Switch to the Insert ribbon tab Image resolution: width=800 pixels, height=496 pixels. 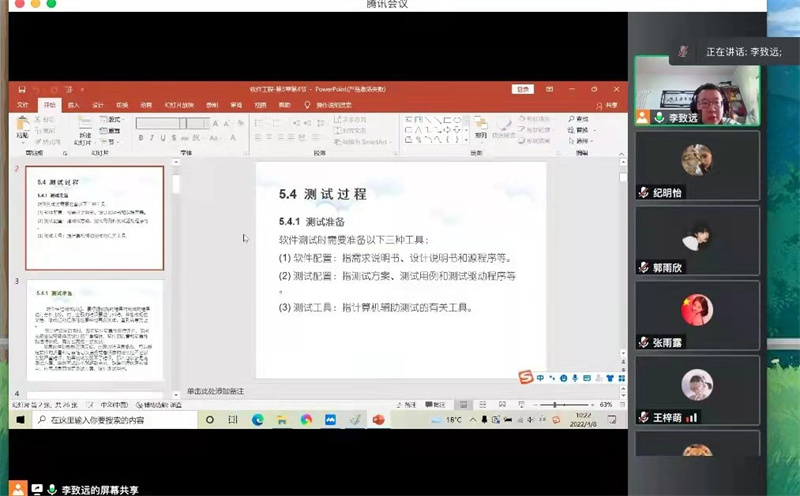(73, 104)
